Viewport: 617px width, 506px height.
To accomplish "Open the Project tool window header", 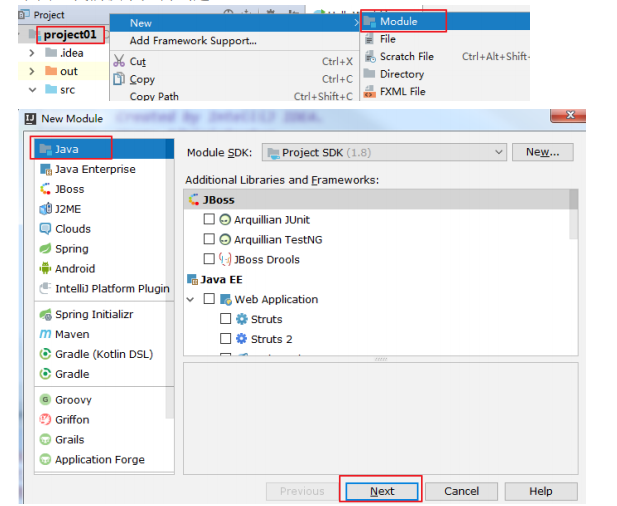I will tap(49, 15).
